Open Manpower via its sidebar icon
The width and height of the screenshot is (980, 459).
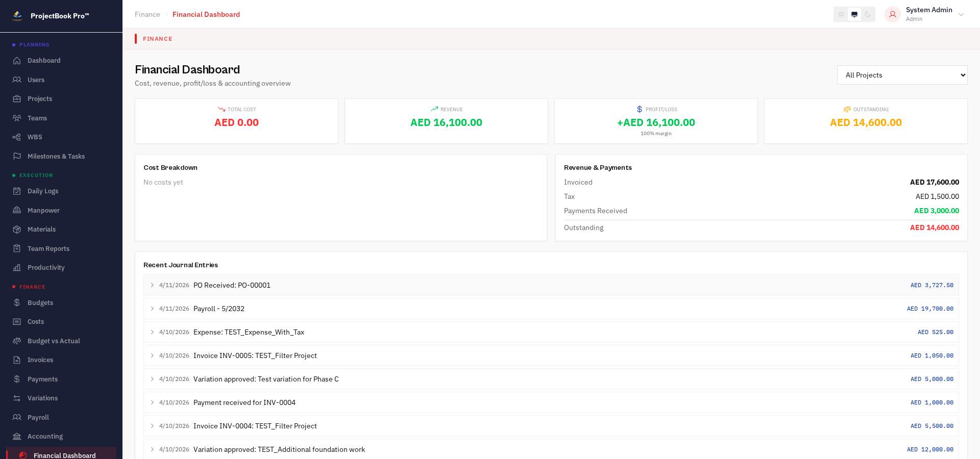click(x=17, y=210)
